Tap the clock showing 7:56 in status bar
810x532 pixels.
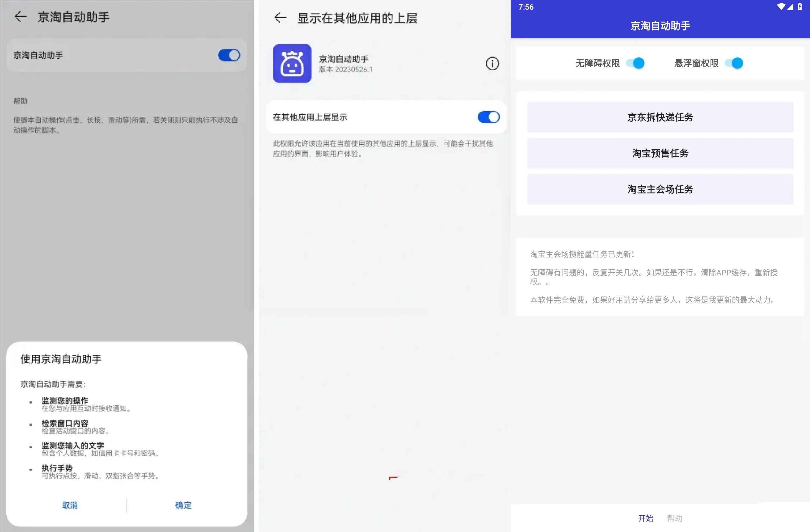pyautogui.click(x=525, y=7)
